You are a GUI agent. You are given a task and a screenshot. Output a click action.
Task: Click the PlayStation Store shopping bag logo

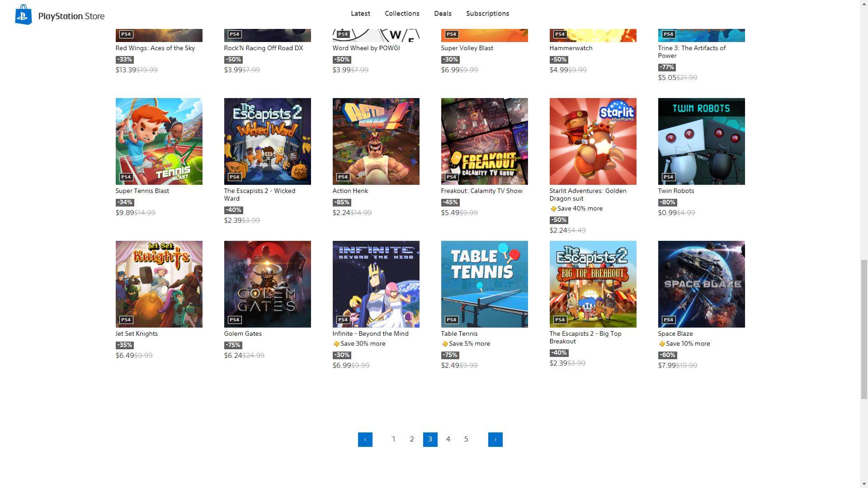tap(24, 14)
